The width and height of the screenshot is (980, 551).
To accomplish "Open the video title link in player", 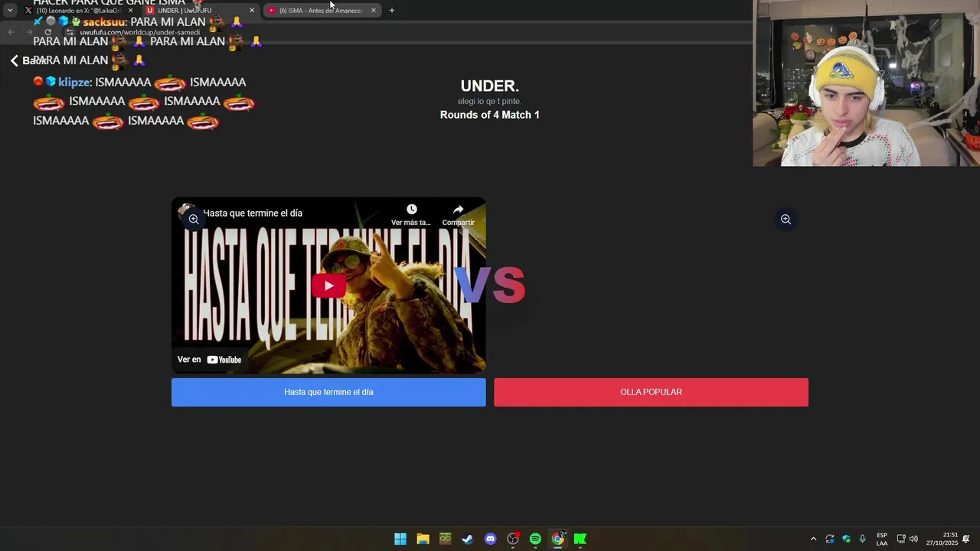I will (x=253, y=214).
